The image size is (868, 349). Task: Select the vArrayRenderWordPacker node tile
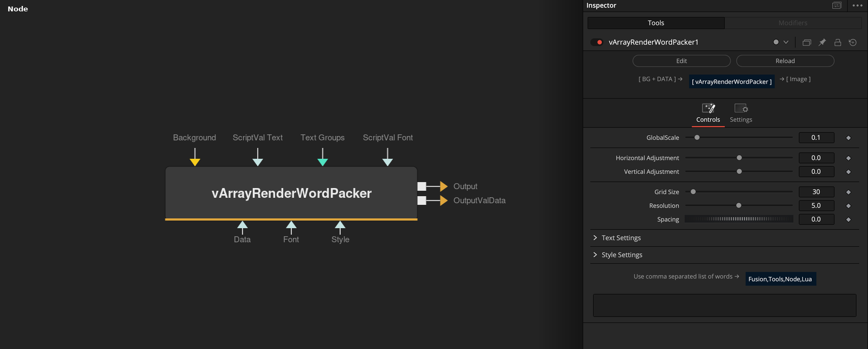click(291, 193)
